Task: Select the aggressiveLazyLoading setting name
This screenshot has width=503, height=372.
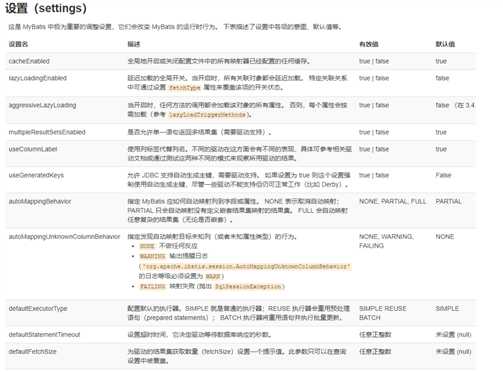Action: click(x=42, y=105)
